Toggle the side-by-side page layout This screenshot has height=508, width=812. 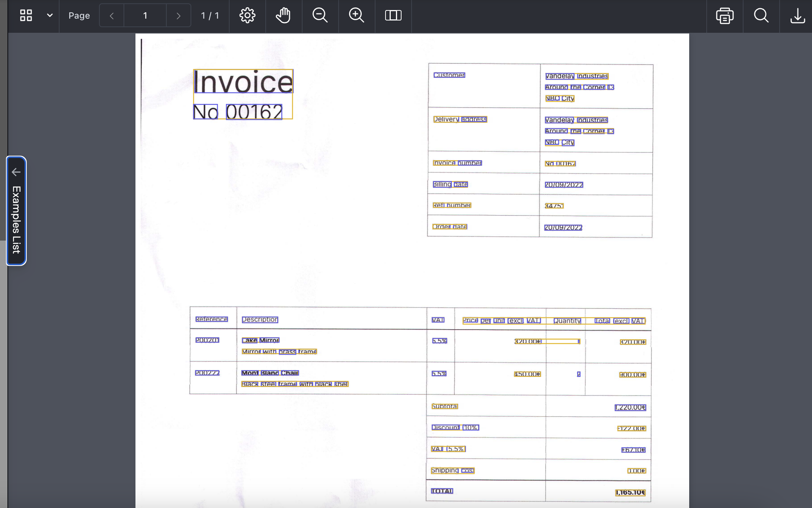click(393, 16)
